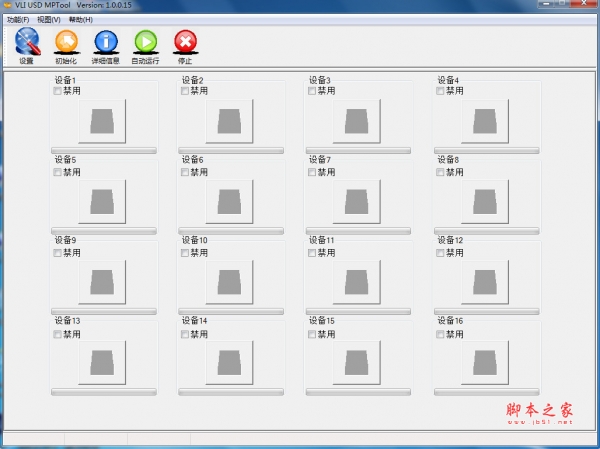Disable 设备5 via its 禁用 checkbox
The height and width of the screenshot is (449, 600).
pos(57,172)
